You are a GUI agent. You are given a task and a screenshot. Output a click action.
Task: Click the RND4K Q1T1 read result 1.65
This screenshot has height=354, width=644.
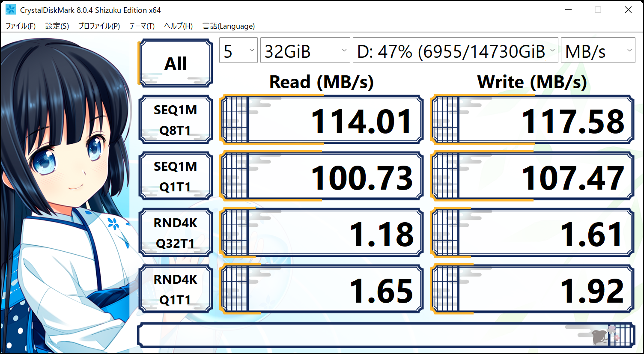(322, 289)
